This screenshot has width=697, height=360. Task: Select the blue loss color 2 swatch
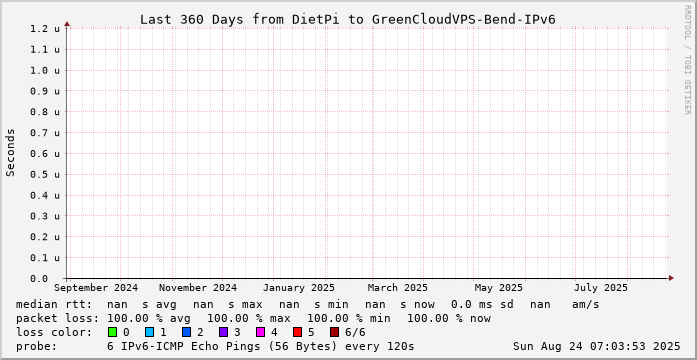pyautogui.click(x=186, y=332)
